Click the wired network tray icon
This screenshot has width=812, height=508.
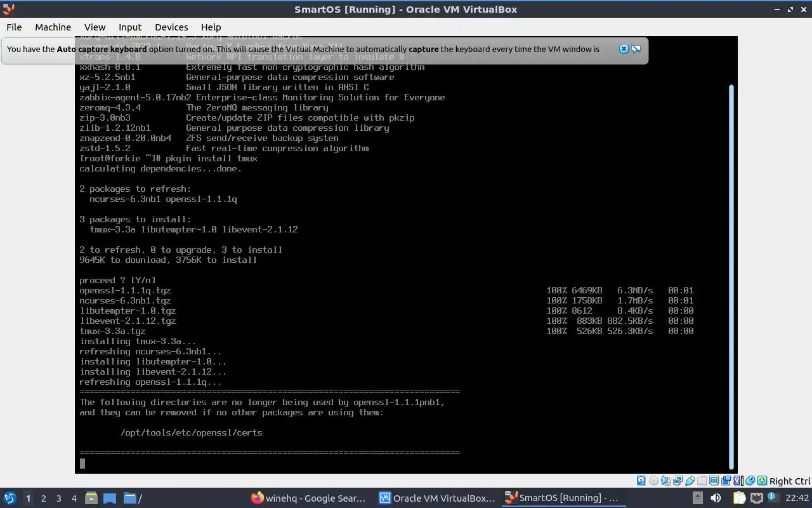pos(756,498)
